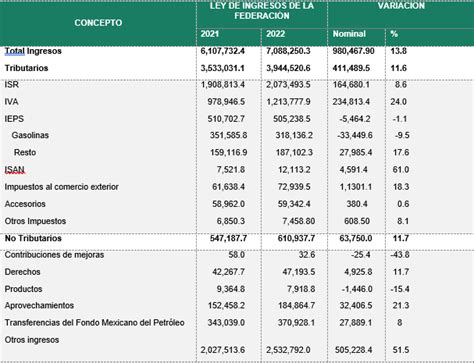
Task: Click the Total Ingresos row label
Action: [x=33, y=51]
